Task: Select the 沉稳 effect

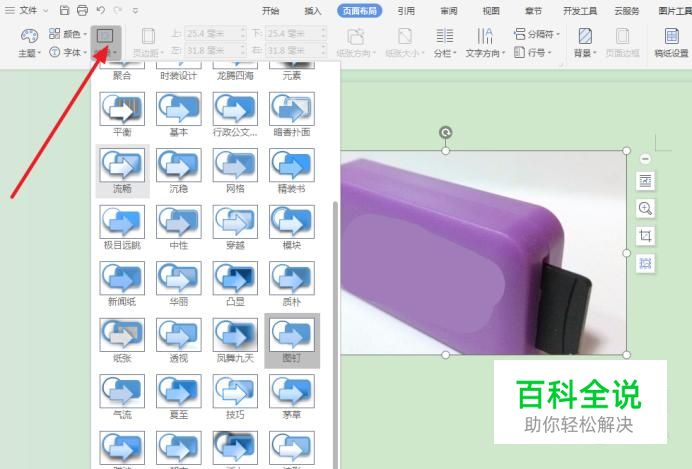Action: pyautogui.click(x=179, y=170)
